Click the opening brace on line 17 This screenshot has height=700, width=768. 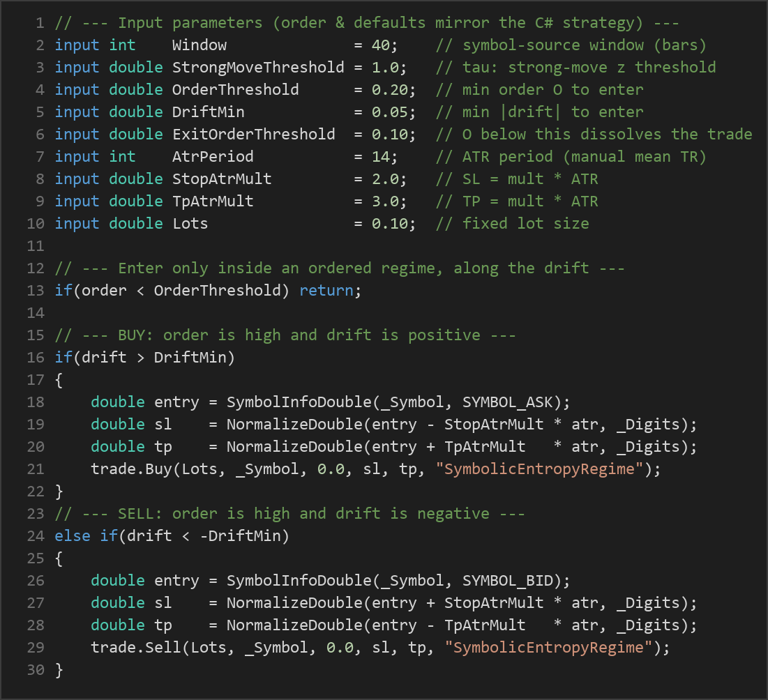[x=59, y=380]
